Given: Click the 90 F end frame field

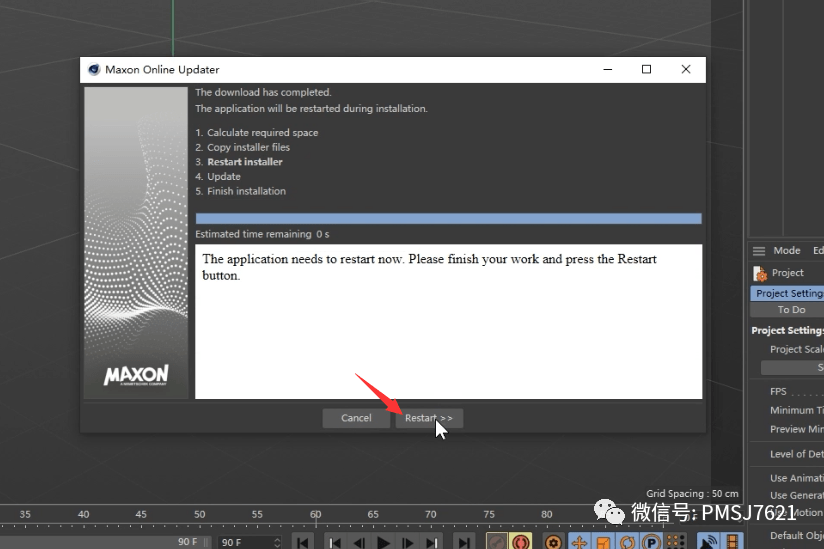Looking at the screenshot, I should (x=247, y=542).
